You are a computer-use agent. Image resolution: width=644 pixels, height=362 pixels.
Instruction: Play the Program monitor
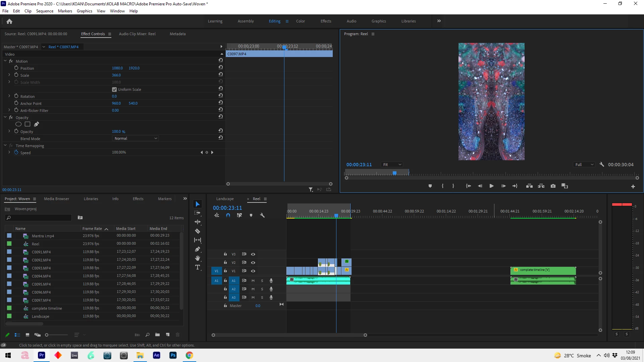click(x=491, y=186)
